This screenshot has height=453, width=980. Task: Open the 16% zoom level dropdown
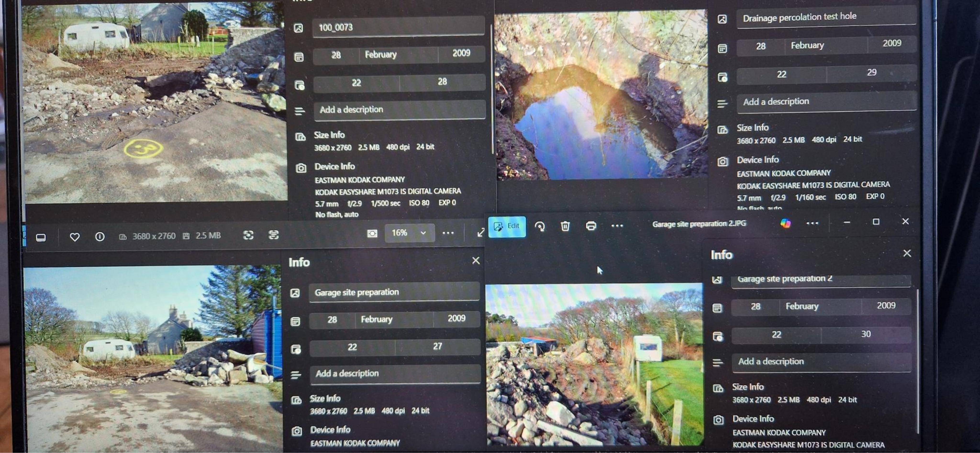click(x=409, y=233)
